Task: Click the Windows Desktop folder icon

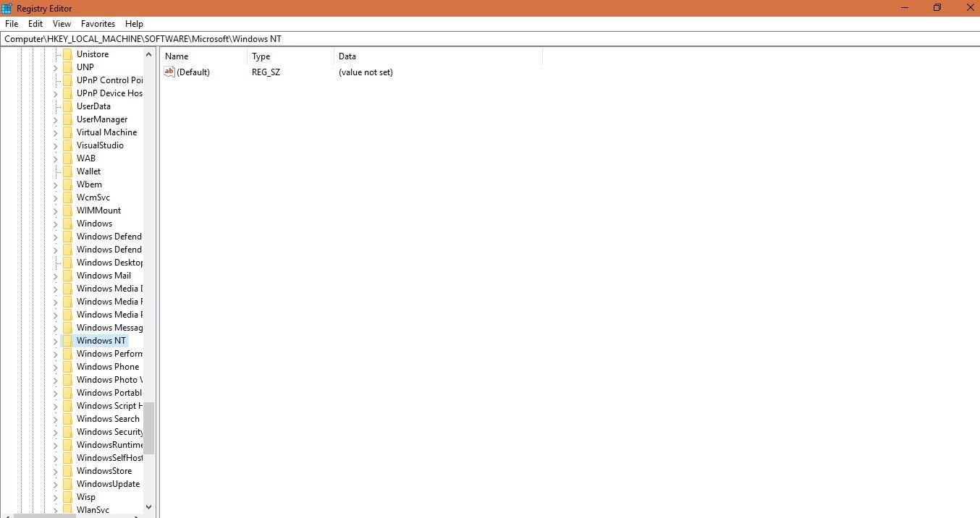Action: pos(67,263)
